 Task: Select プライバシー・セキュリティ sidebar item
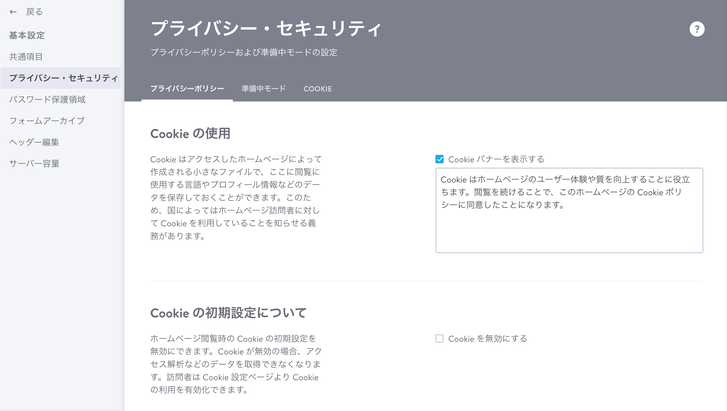pyautogui.click(x=61, y=78)
